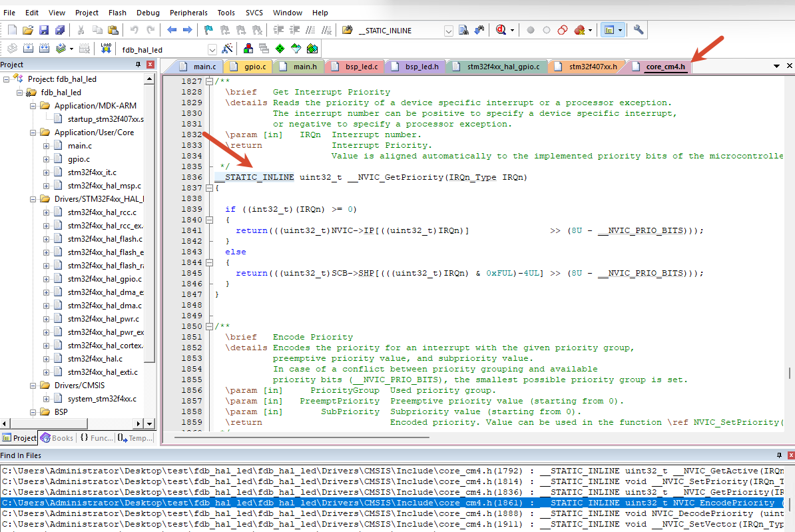Expand the main.c tree node
795x532 pixels.
(x=46, y=146)
